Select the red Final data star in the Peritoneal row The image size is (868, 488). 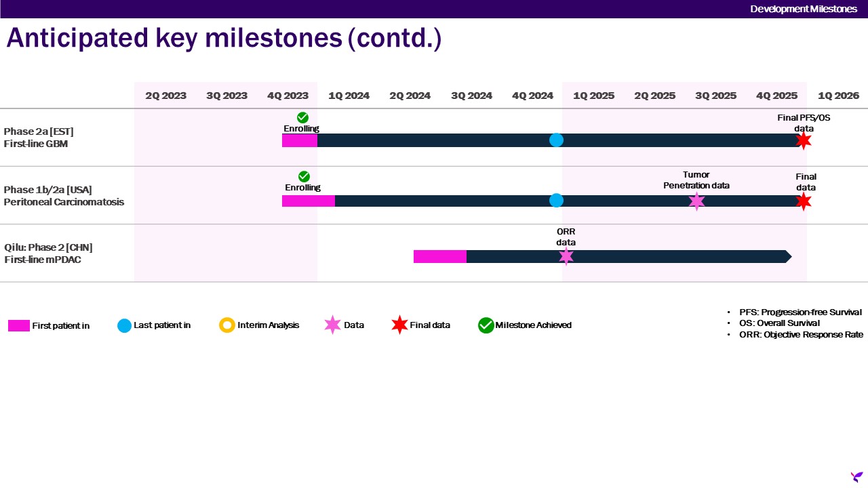(804, 201)
